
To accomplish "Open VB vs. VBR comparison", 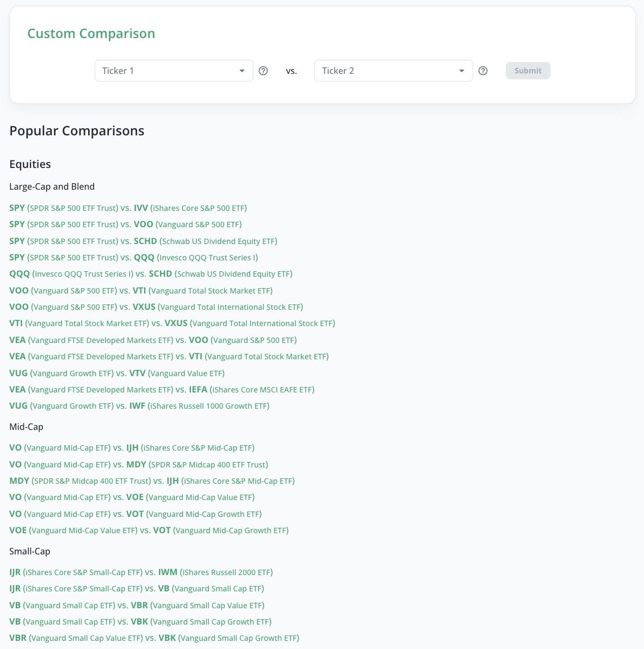I will (x=137, y=605).
